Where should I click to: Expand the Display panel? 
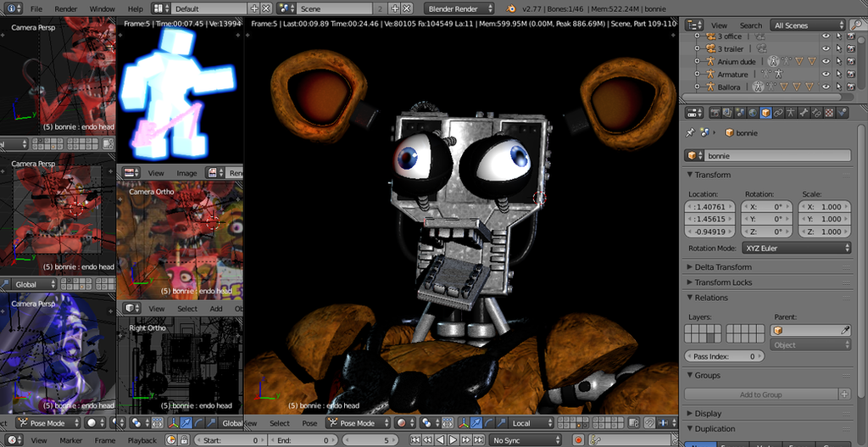pyautogui.click(x=708, y=413)
